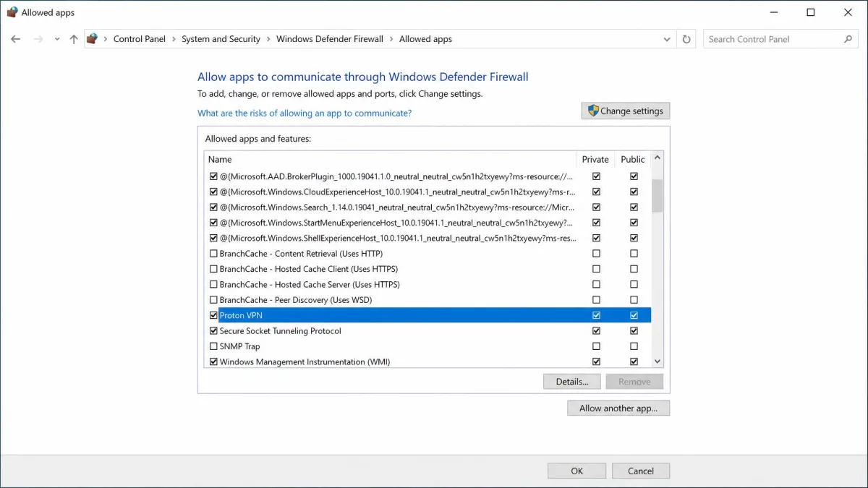This screenshot has width=868, height=488.
Task: Select BranchCache - Peer Discovery (Uses WSD) row
Action: (x=428, y=300)
